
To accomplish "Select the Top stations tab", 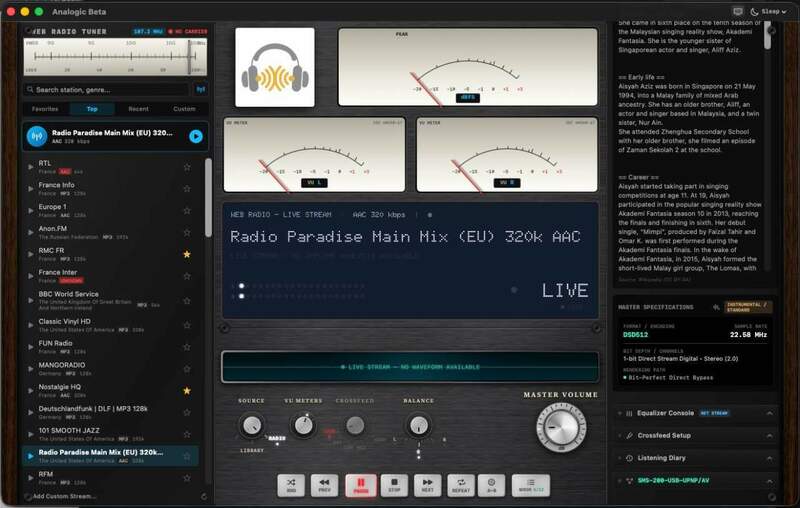I will point(92,109).
